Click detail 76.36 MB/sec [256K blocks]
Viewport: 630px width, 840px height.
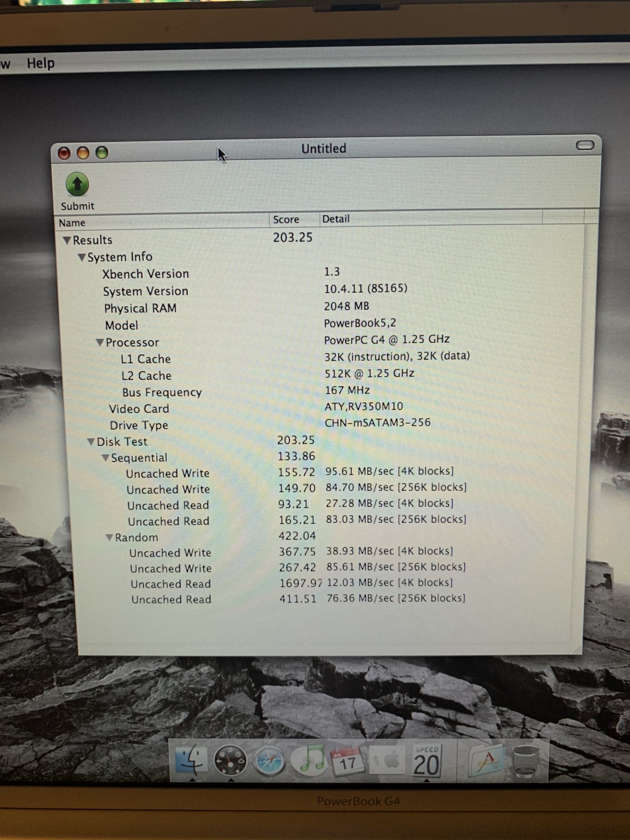point(396,598)
